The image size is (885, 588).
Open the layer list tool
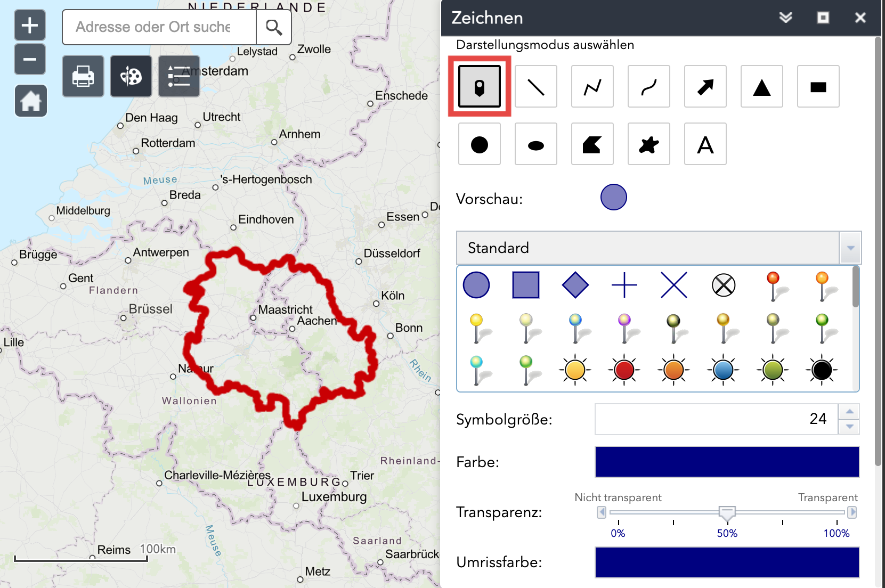pos(179,76)
